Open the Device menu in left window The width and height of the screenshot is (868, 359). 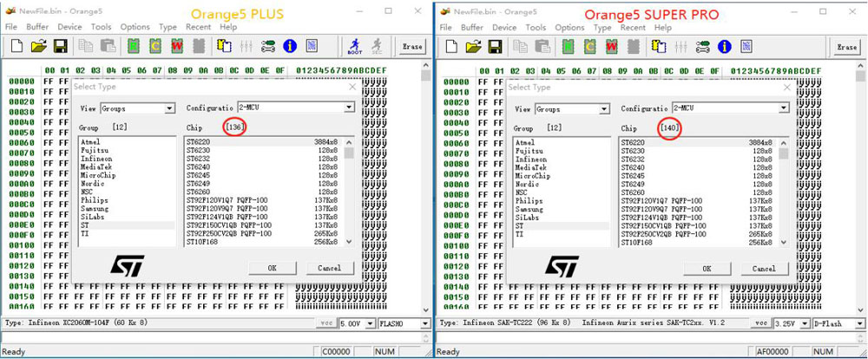(69, 27)
